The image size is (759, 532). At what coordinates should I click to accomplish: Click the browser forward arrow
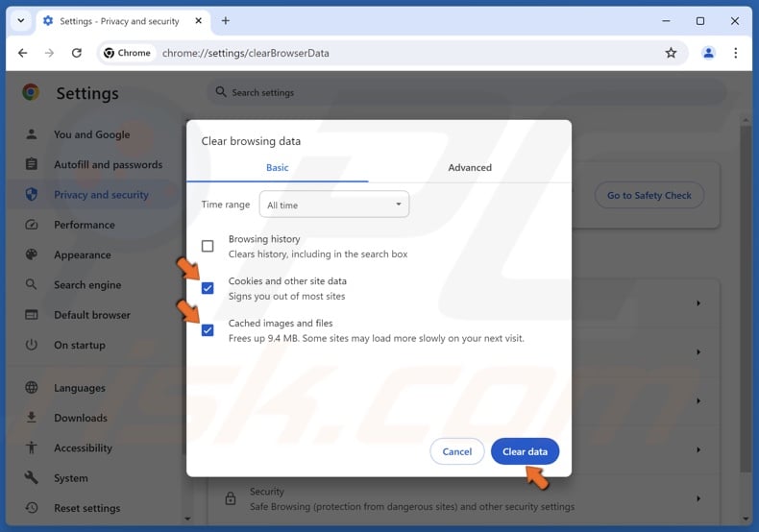pos(49,53)
